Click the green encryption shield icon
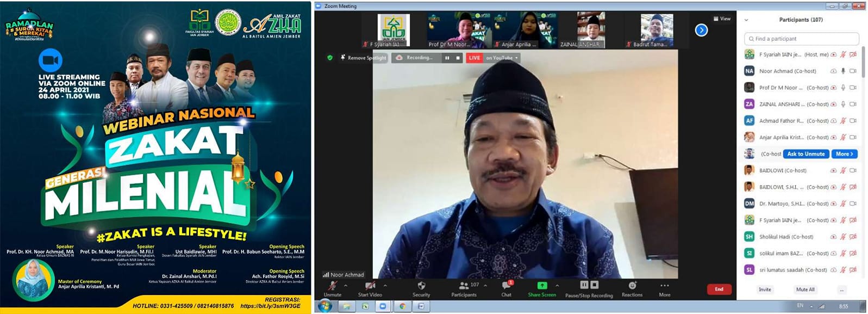This screenshot has width=868, height=314. coord(330,58)
